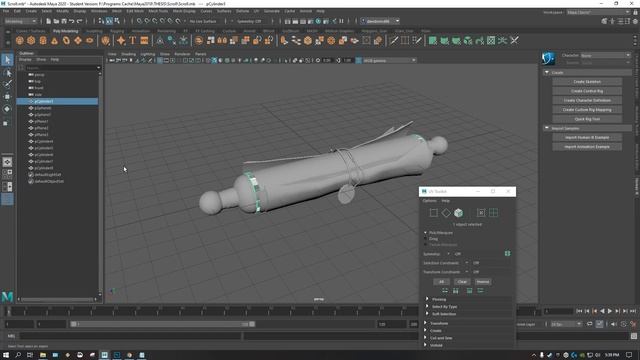The width and height of the screenshot is (640, 360).
Task: Create a polygon cone from shelf
Action: [x=54, y=40]
